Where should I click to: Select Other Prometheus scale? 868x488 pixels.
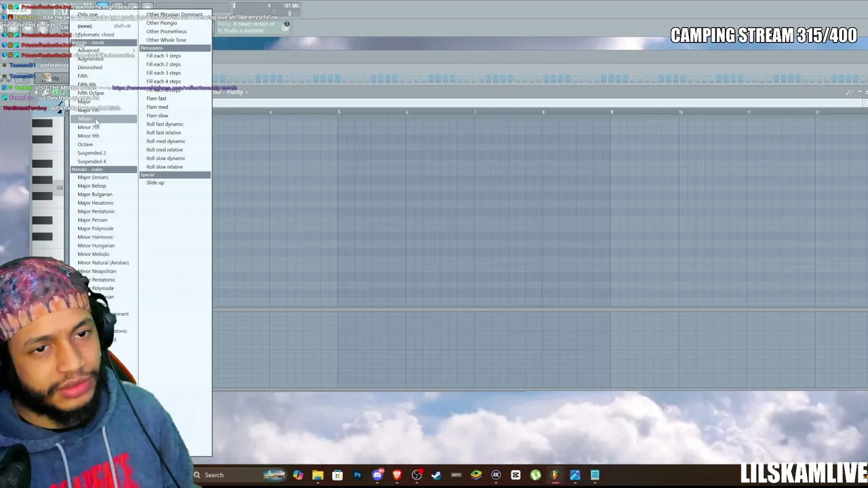pyautogui.click(x=175, y=31)
